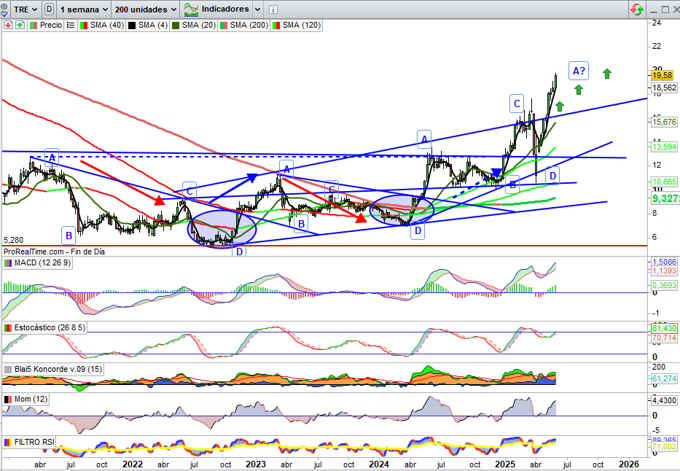
Task: Open MACD (12 26 9) indicator label
Action: 42,263
